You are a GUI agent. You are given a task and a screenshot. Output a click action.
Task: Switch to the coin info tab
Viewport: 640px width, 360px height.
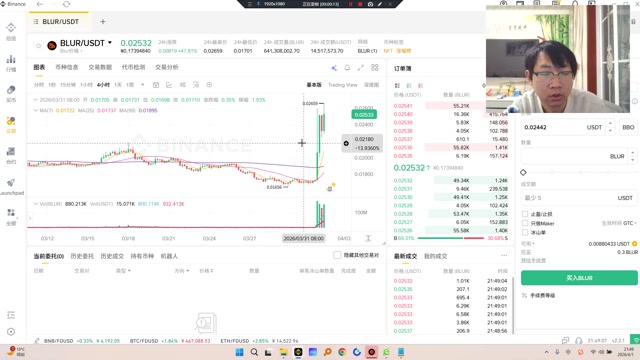point(67,67)
